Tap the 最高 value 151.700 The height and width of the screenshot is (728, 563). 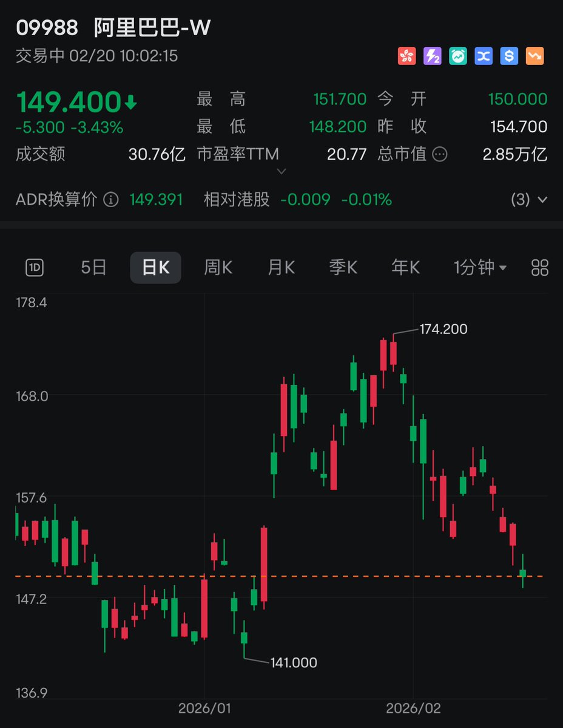point(340,99)
